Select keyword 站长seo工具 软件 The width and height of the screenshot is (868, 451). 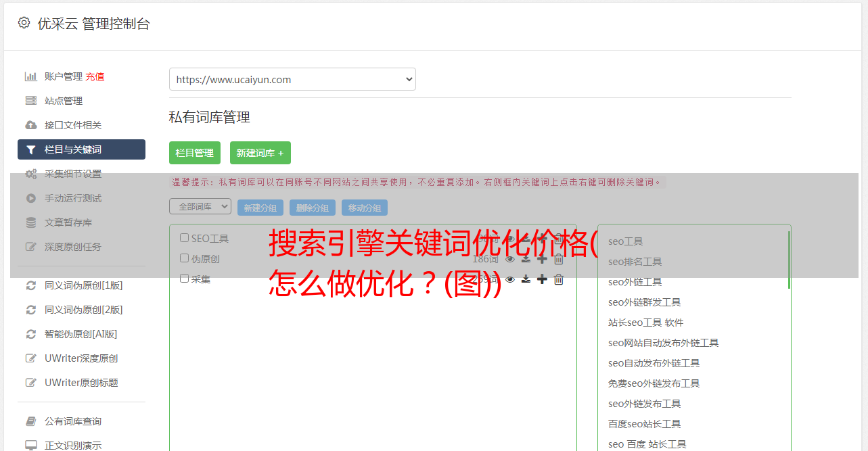(x=645, y=323)
